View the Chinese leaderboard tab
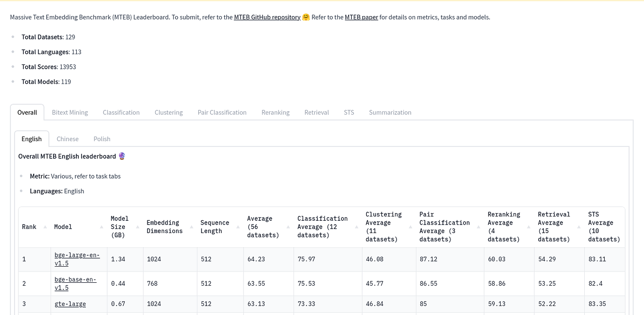 [x=67, y=139]
